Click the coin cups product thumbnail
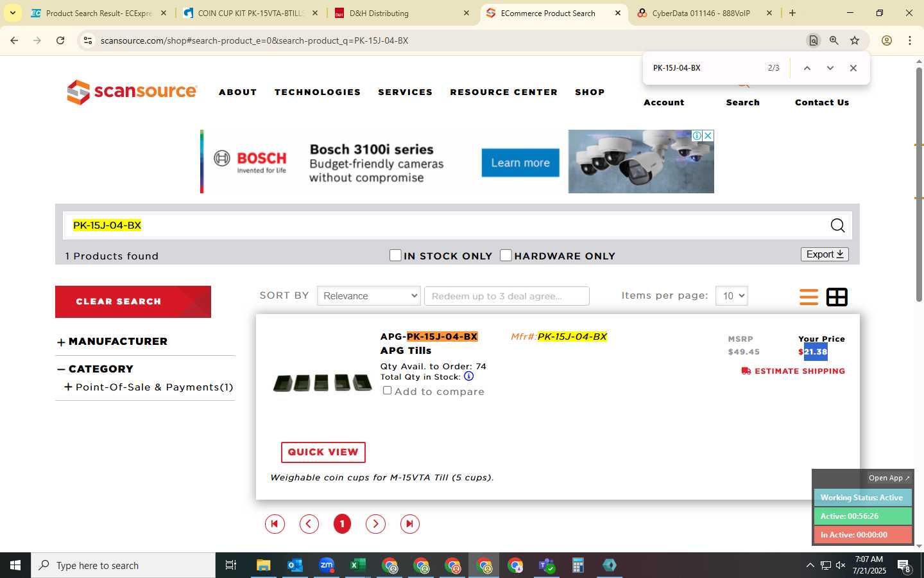 (x=322, y=383)
